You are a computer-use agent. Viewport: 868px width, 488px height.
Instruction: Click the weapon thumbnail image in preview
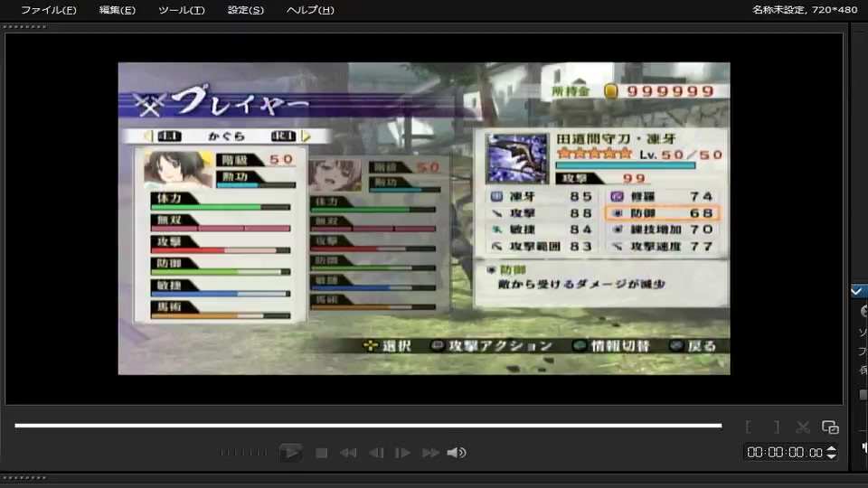point(517,159)
